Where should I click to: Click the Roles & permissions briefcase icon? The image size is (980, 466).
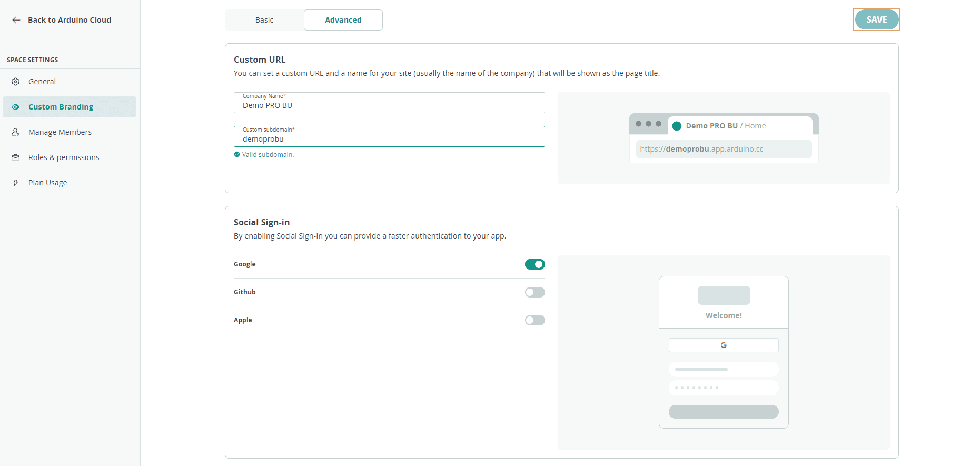click(16, 157)
